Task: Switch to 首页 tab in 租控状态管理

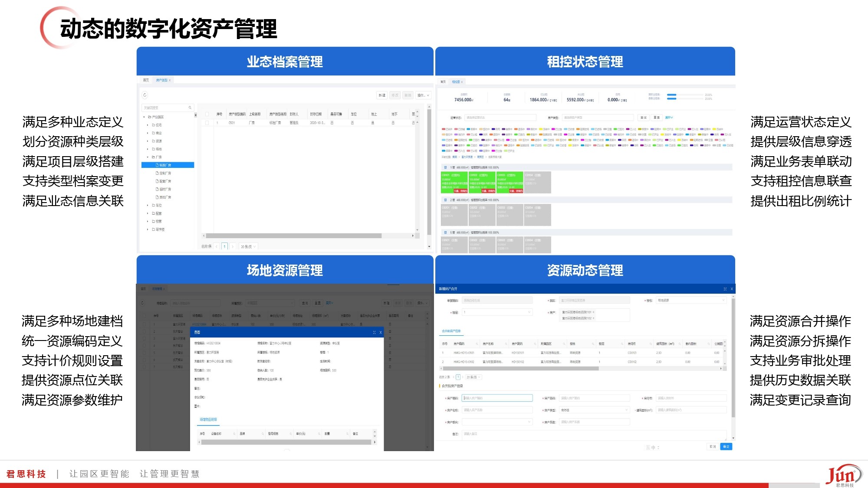Action: (x=443, y=82)
